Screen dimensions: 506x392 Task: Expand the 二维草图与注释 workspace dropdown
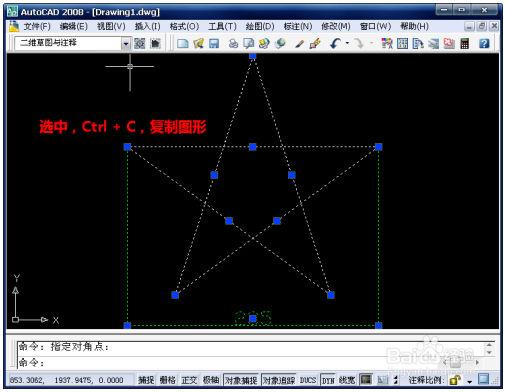pyautogui.click(x=126, y=44)
